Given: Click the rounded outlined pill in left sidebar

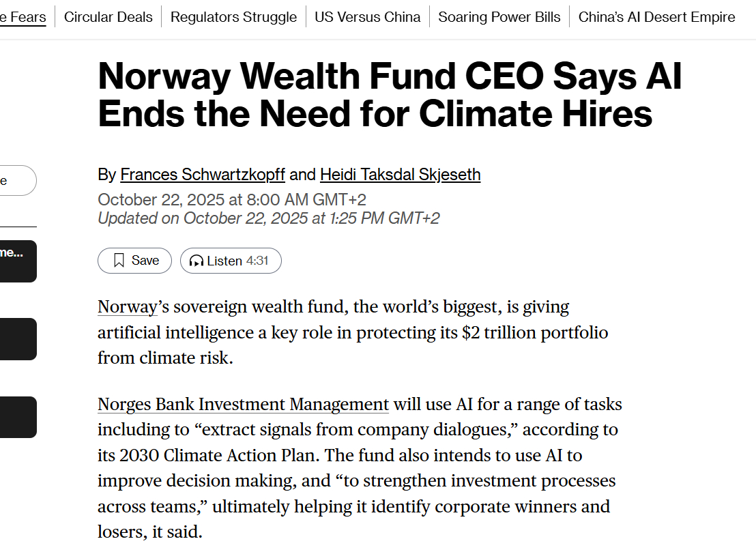Looking at the screenshot, I should coord(18,181).
